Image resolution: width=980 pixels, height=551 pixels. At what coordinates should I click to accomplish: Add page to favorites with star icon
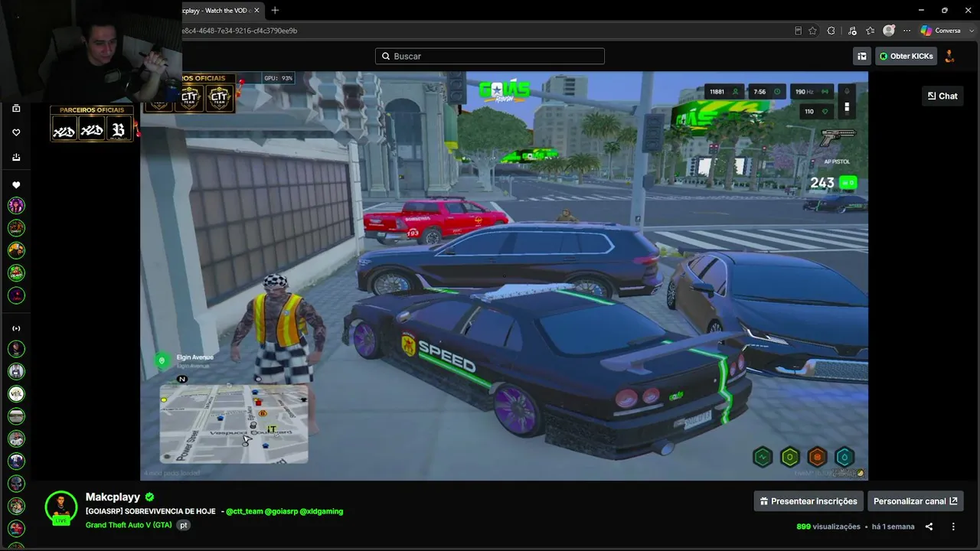812,31
